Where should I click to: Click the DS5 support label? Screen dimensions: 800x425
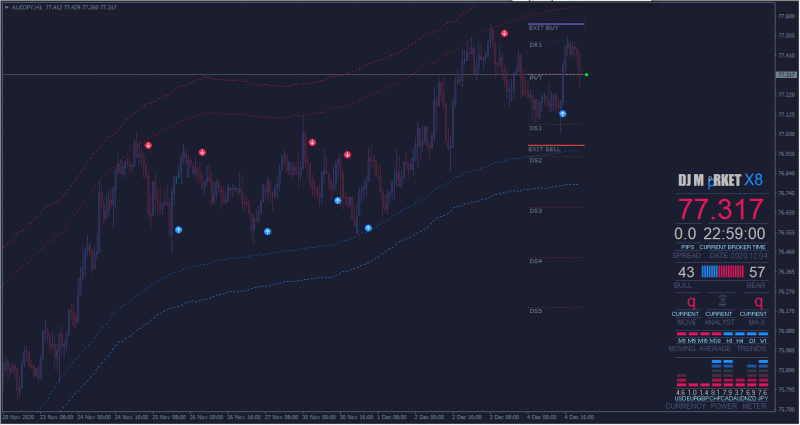coord(535,311)
